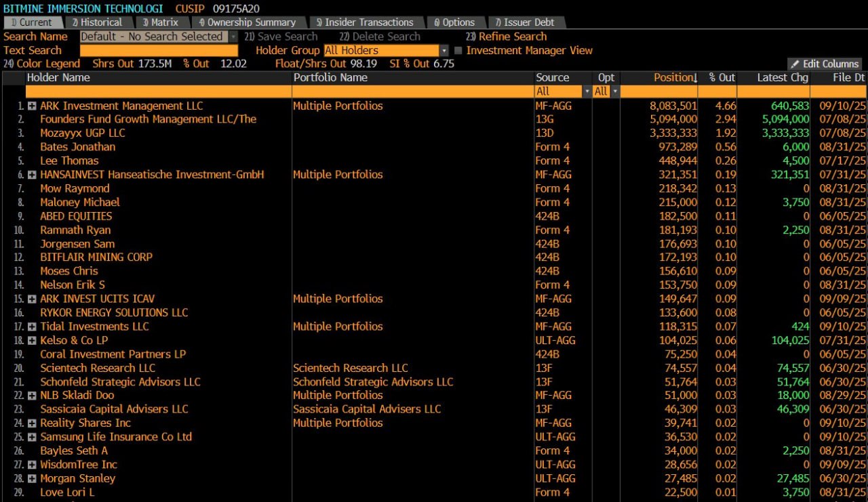Expand the NLB Skladi Doo row
Viewport: 868px width, 502px height.
[32, 396]
